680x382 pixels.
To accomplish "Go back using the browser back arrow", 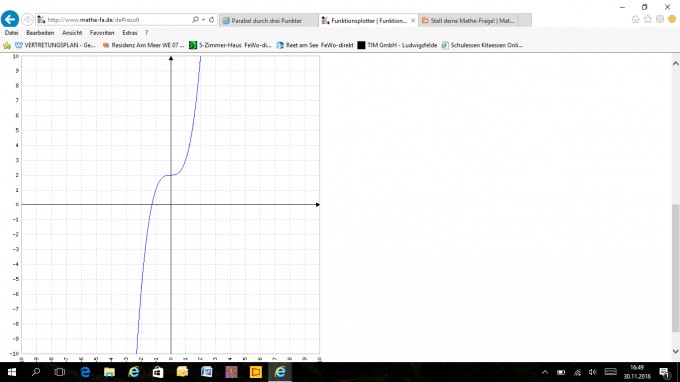I will (10, 20).
